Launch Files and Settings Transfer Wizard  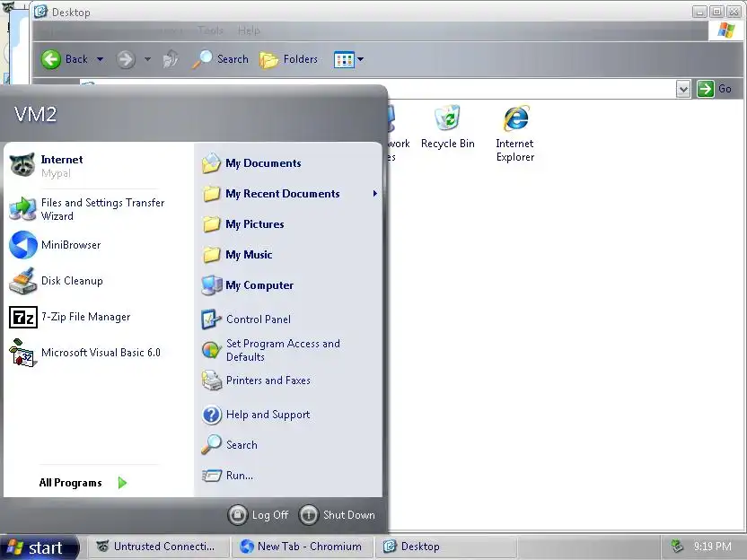click(x=98, y=209)
